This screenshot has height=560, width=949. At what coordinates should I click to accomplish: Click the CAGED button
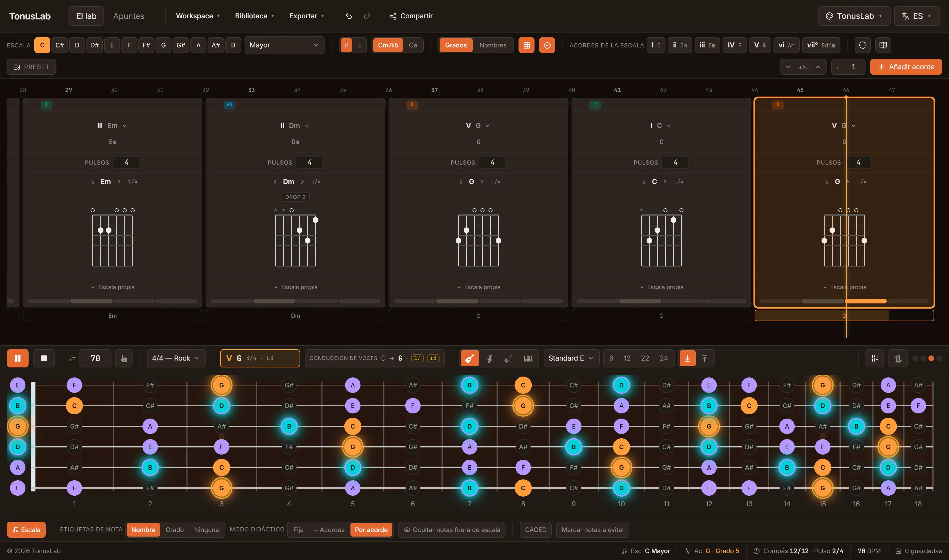535,529
